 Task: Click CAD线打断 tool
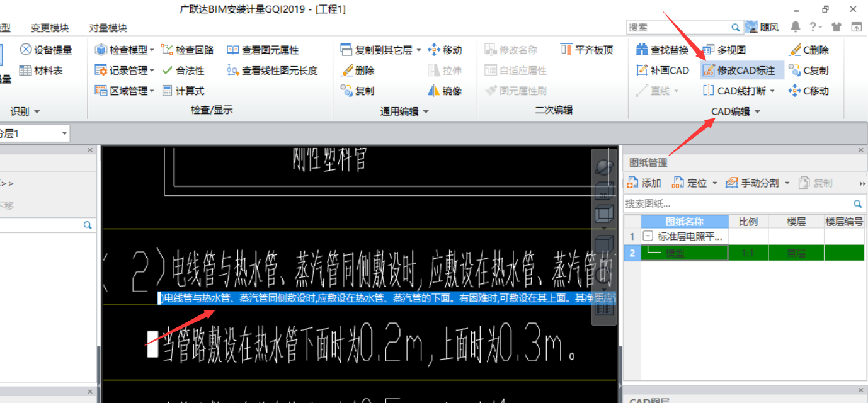(734, 91)
